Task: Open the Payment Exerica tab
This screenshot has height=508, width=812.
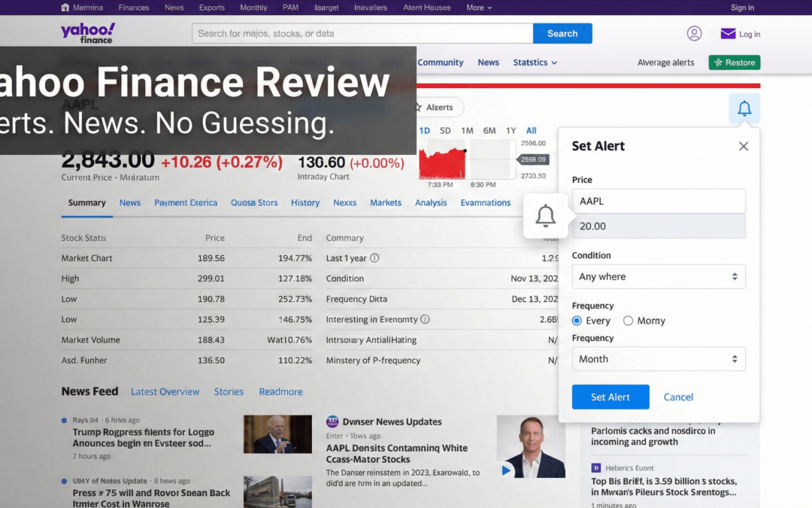Action: pyautogui.click(x=186, y=202)
